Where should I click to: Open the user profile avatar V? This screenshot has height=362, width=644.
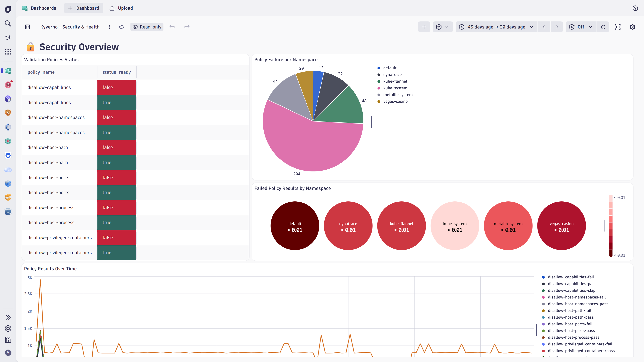pyautogui.click(x=8, y=352)
